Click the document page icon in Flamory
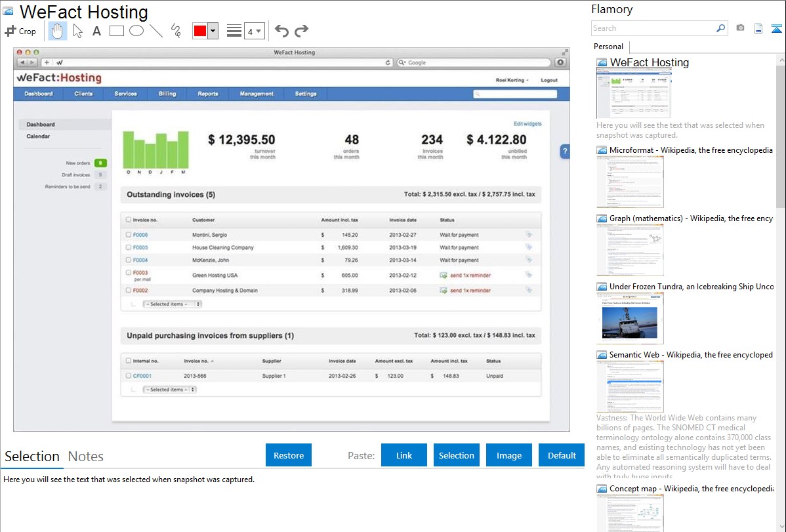Viewport: 786px width, 532px height. (x=758, y=28)
